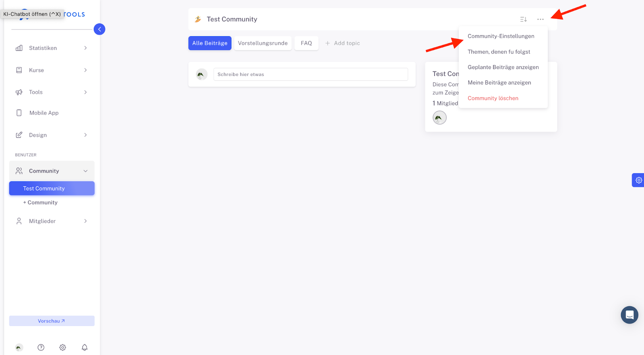Collapse the Community sidebar section
Image resolution: width=644 pixels, height=355 pixels.
52,171
